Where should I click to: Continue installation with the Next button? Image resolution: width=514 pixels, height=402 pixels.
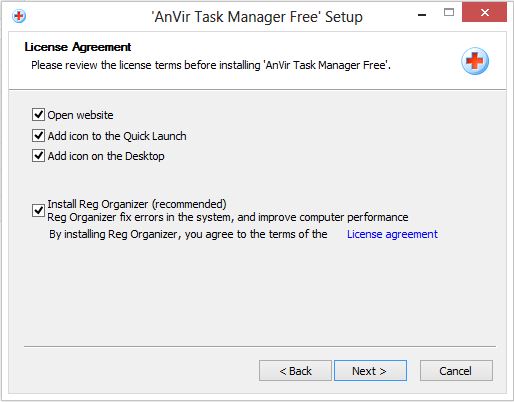[x=370, y=370]
